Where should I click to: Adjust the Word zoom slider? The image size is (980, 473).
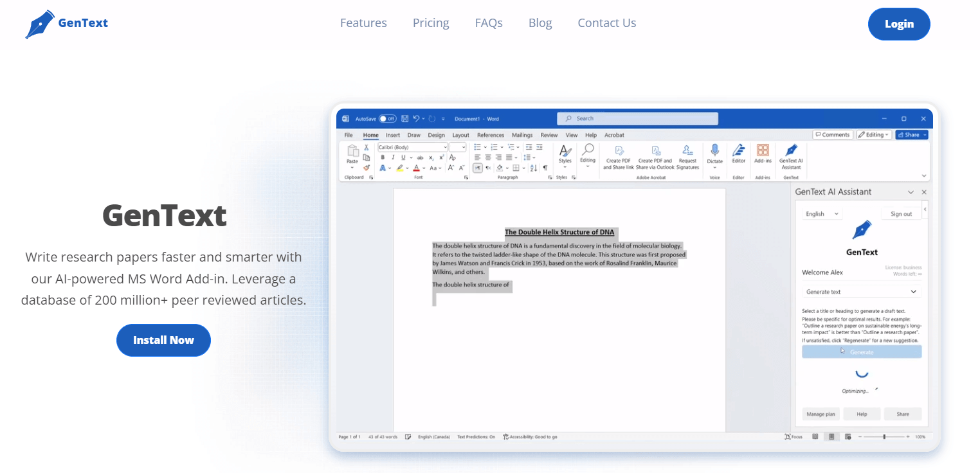coord(885,437)
